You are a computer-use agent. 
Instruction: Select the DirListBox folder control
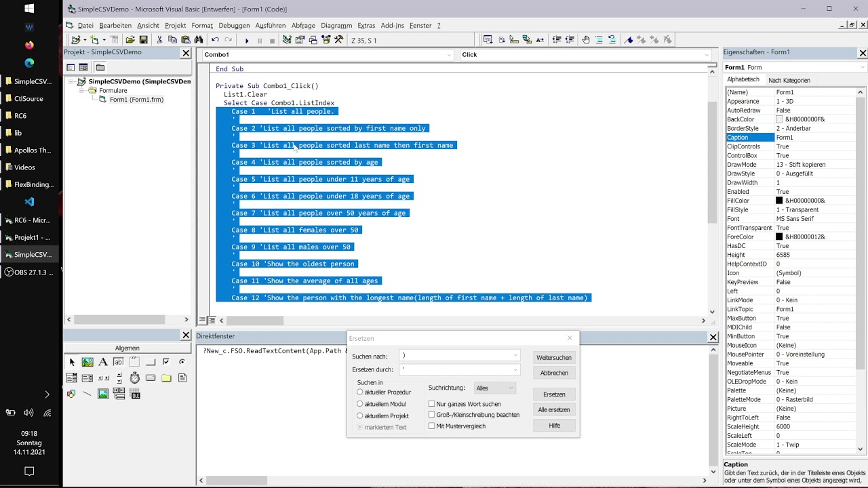(166, 378)
